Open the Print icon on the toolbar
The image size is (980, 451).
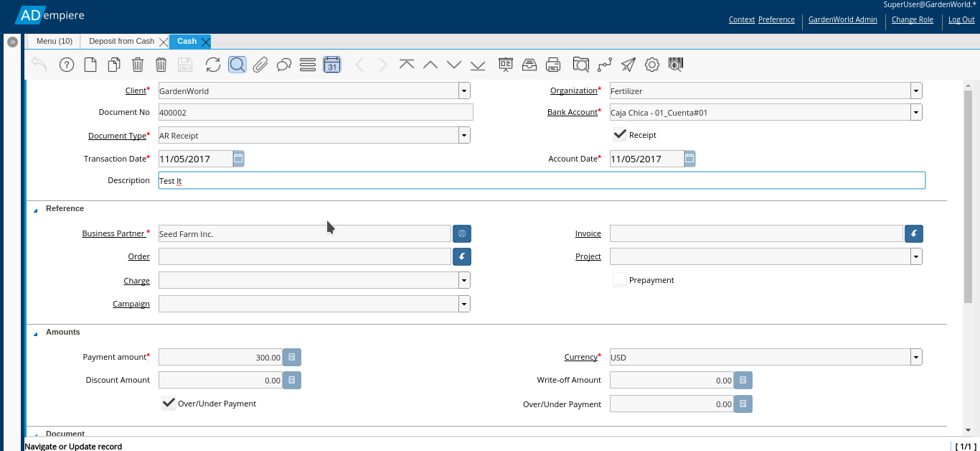click(553, 65)
